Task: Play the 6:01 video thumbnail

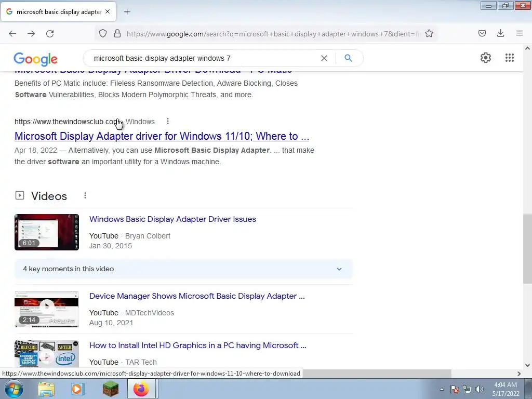Action: pyautogui.click(x=47, y=232)
